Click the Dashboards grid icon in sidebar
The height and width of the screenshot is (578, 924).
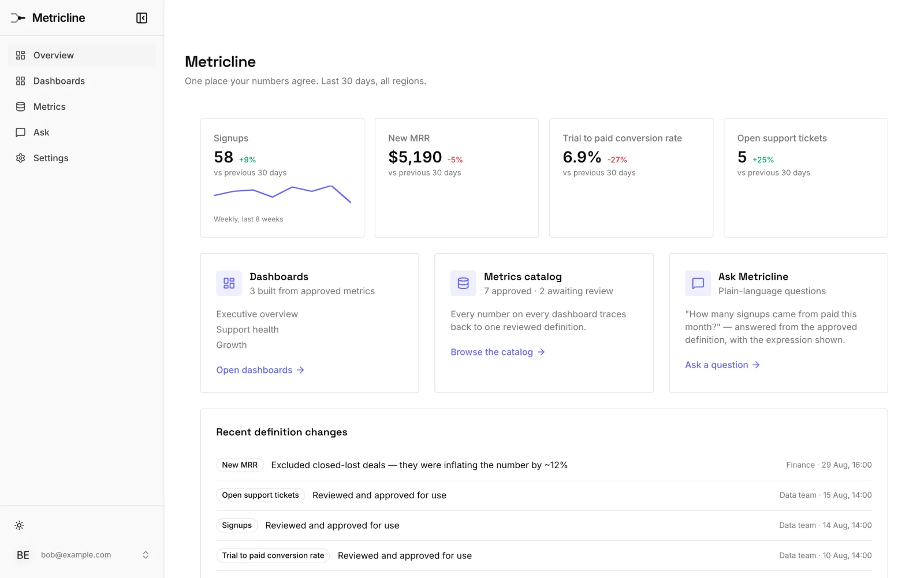[x=21, y=81]
